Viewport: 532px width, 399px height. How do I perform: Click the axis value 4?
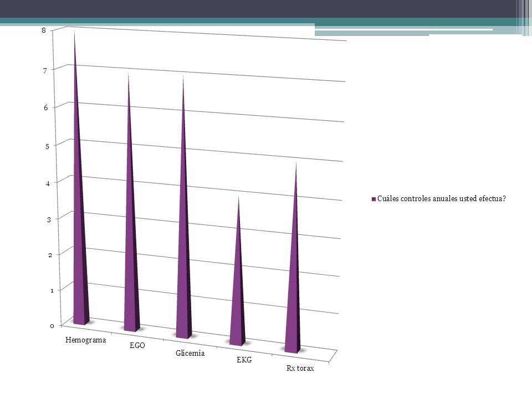click(x=48, y=183)
